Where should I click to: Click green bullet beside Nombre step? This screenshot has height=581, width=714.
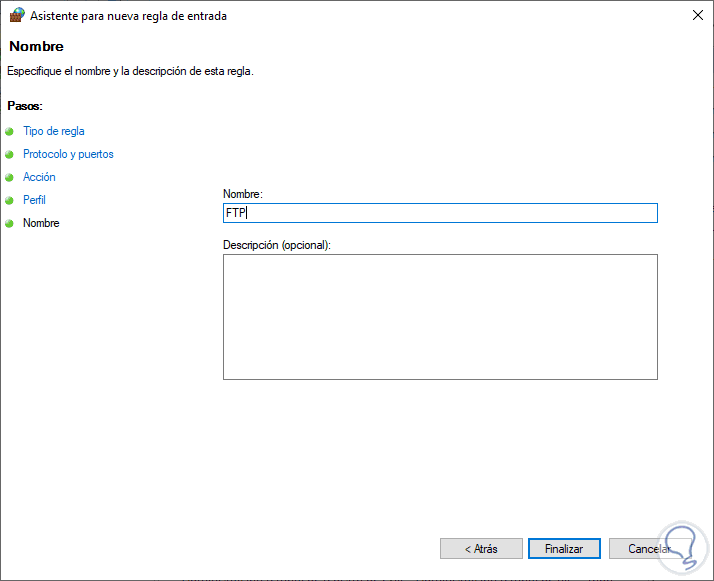(x=10, y=223)
